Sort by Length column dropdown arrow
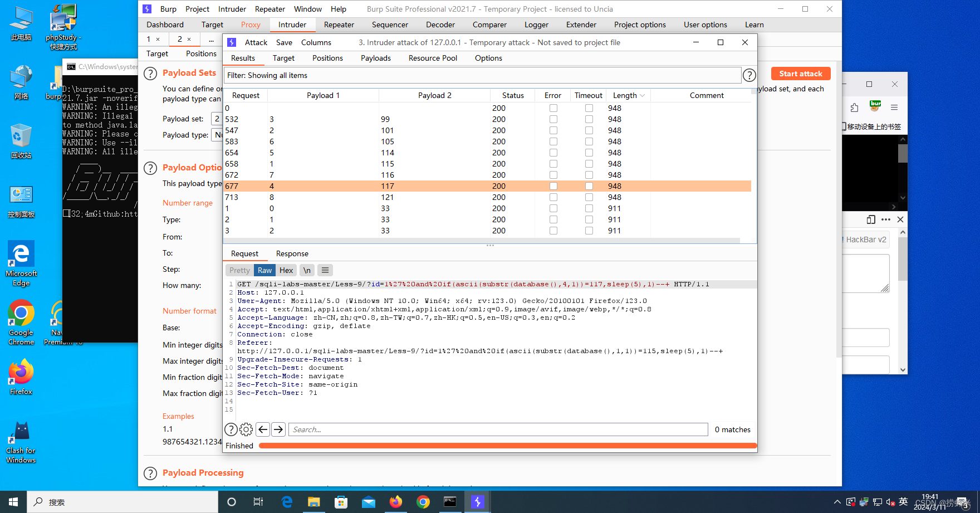Screen dimensions: 980x513 coord(643,96)
